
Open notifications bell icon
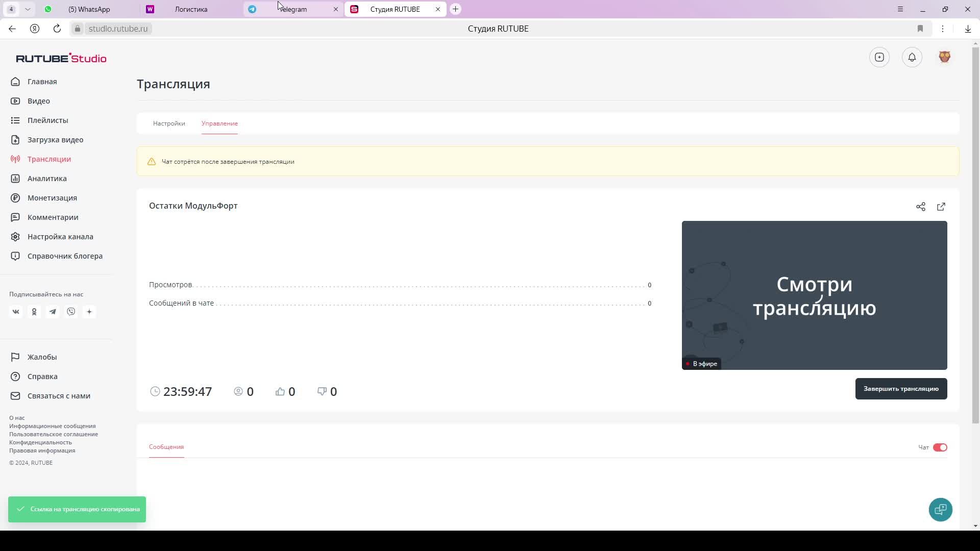click(x=912, y=57)
